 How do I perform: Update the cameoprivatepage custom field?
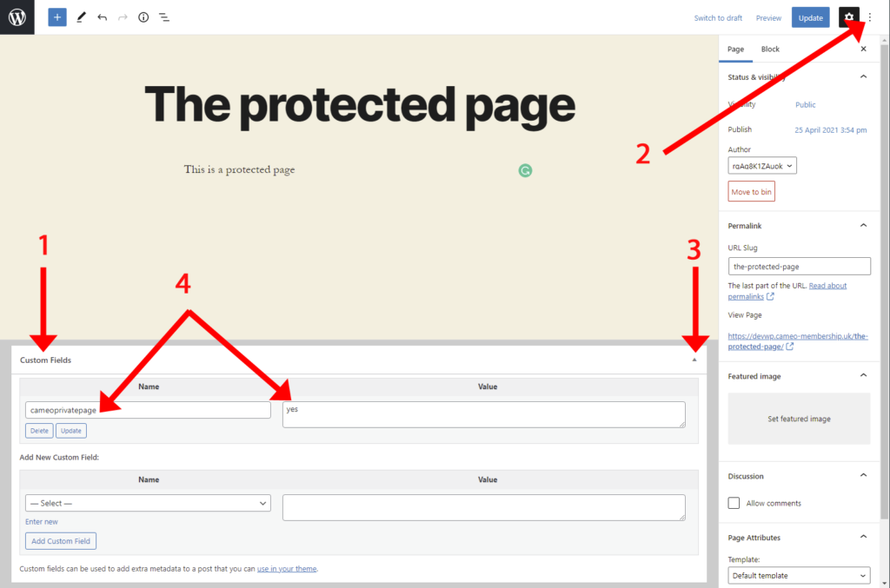[x=71, y=431]
